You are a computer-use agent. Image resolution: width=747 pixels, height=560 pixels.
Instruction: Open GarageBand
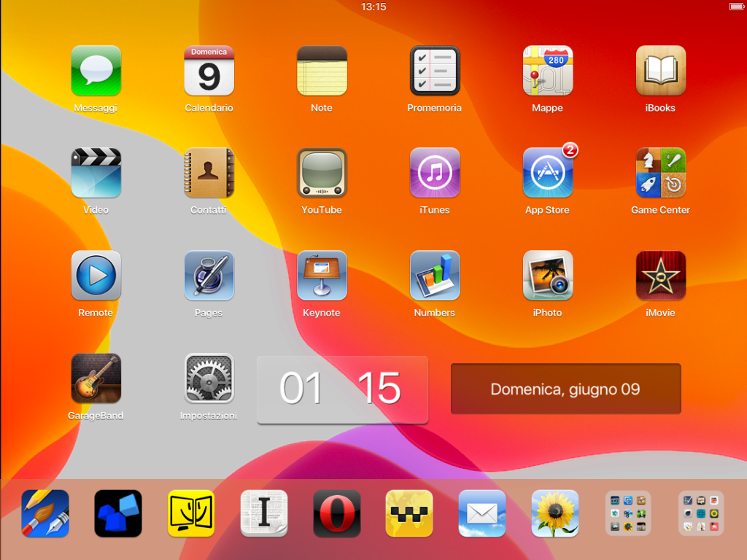[x=96, y=378]
